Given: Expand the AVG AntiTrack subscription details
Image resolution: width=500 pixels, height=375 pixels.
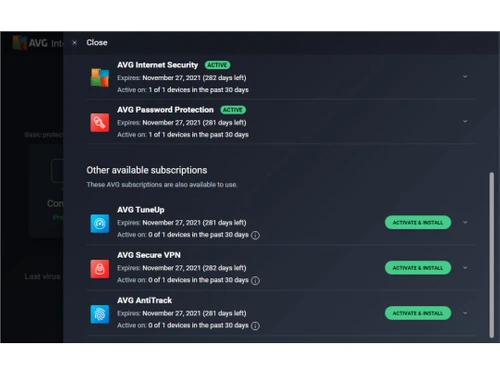Looking at the screenshot, I should pos(465,313).
